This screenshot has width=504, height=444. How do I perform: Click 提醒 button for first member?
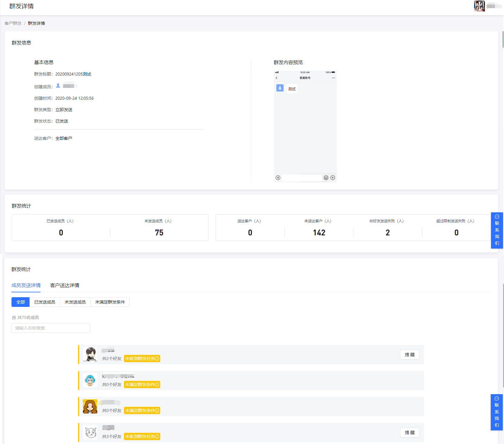[x=409, y=355]
